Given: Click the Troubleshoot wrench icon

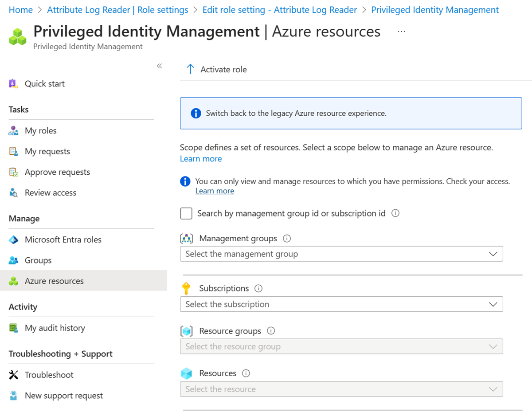Looking at the screenshot, I should click(13, 375).
